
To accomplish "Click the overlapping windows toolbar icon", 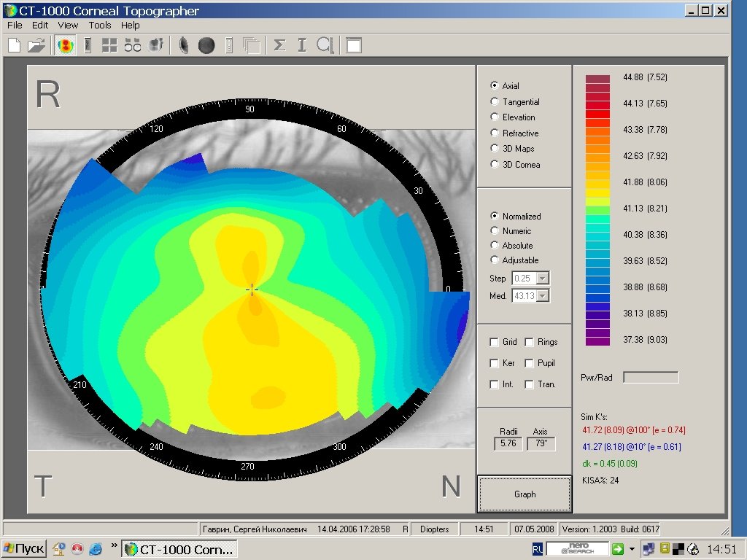I will point(252,46).
